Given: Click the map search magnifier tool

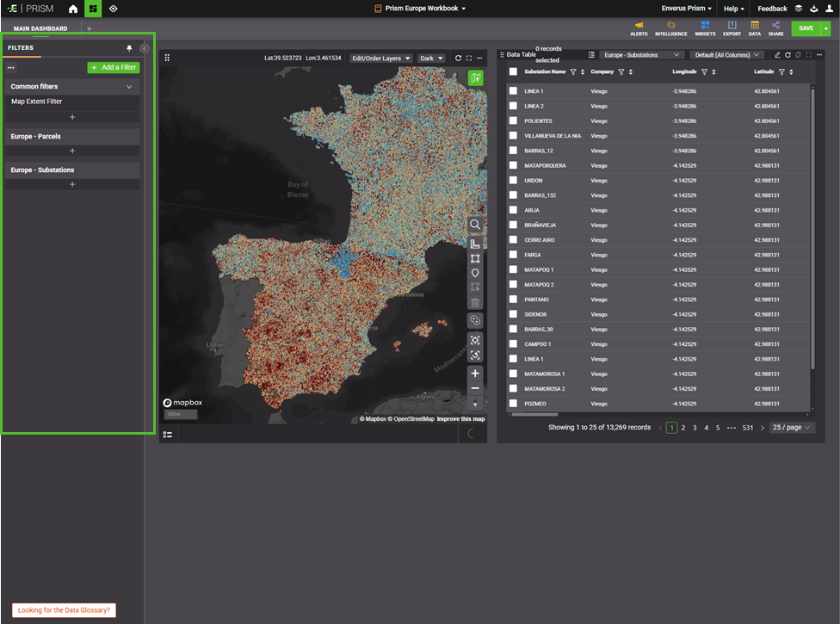Looking at the screenshot, I should (474, 225).
